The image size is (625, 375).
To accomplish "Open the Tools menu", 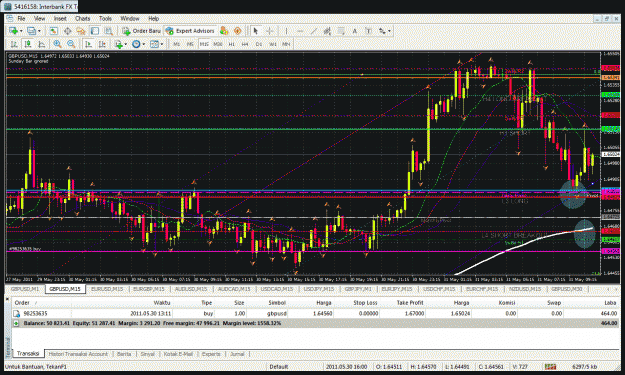I will [x=105, y=18].
